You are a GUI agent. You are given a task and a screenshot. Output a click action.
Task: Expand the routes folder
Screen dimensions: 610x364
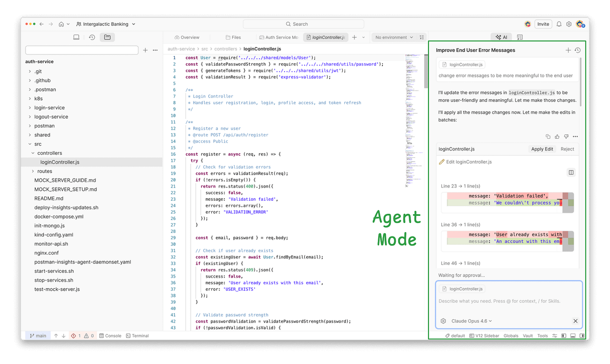pos(44,171)
